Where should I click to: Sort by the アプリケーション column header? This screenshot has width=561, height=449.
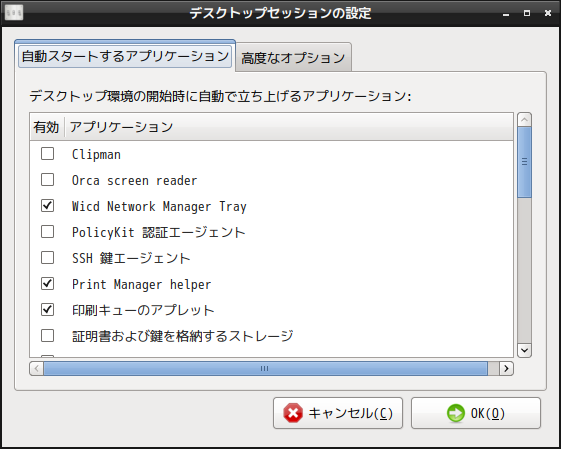pos(289,127)
